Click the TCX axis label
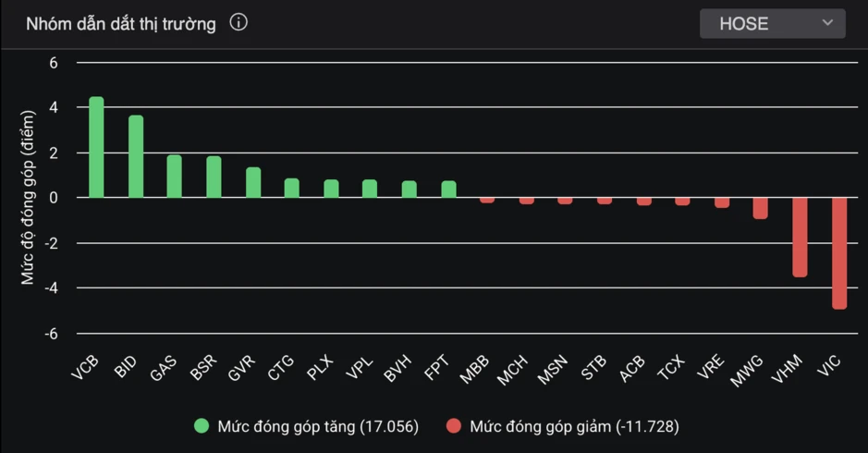 [x=671, y=368]
